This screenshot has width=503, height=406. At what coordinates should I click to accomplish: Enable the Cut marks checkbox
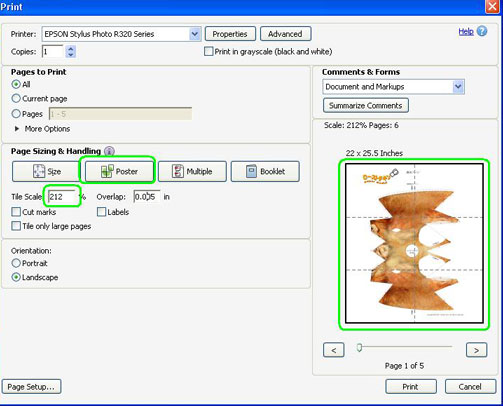[16, 212]
